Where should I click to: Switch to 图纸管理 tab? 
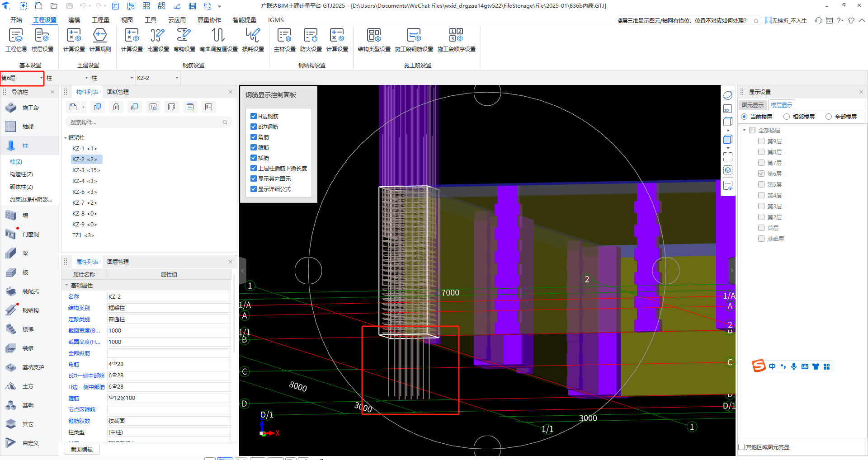click(118, 92)
